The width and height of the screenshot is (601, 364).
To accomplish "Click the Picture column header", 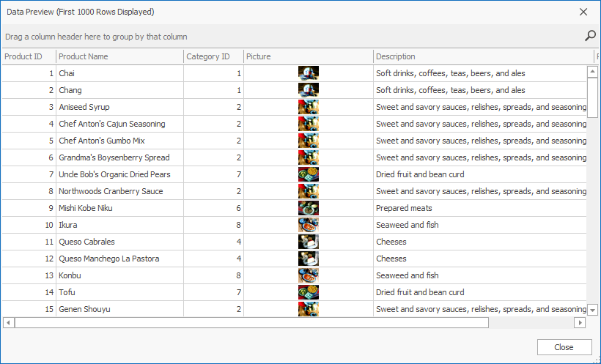I will pos(308,56).
